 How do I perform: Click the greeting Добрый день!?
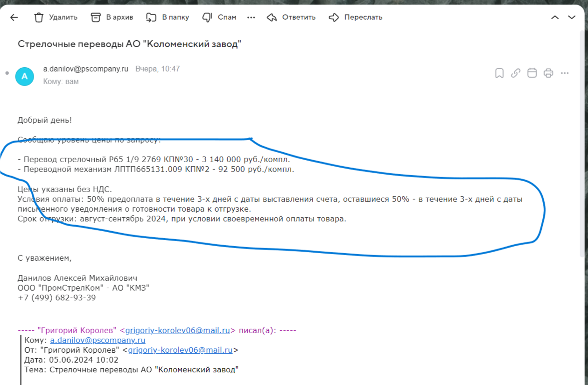45,120
